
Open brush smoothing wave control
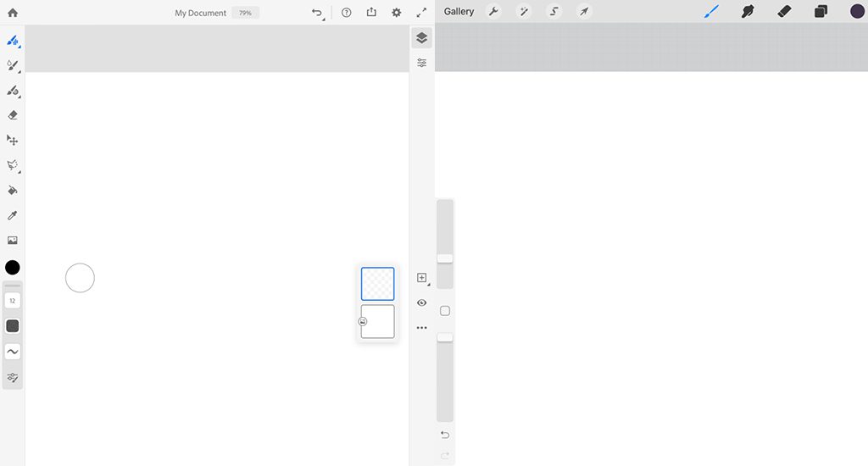click(13, 352)
